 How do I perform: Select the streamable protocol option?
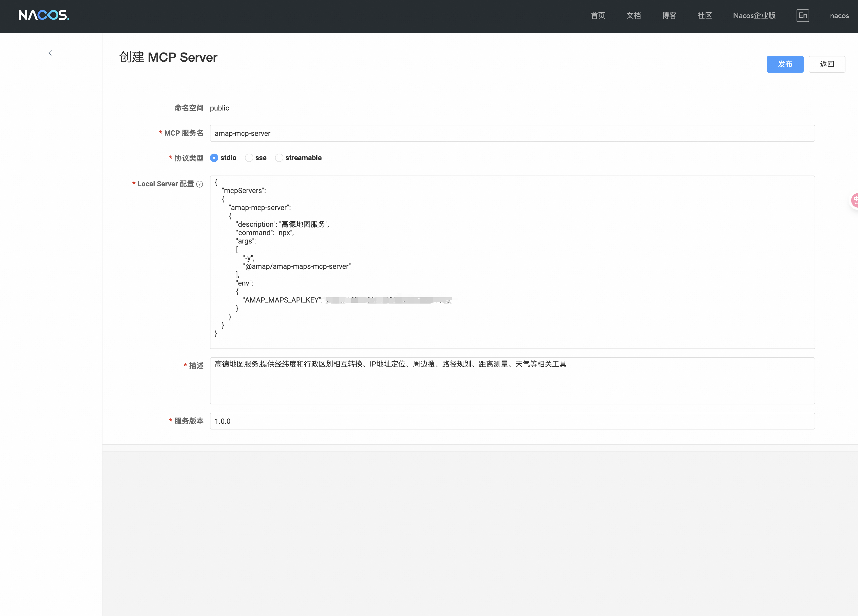click(x=279, y=158)
